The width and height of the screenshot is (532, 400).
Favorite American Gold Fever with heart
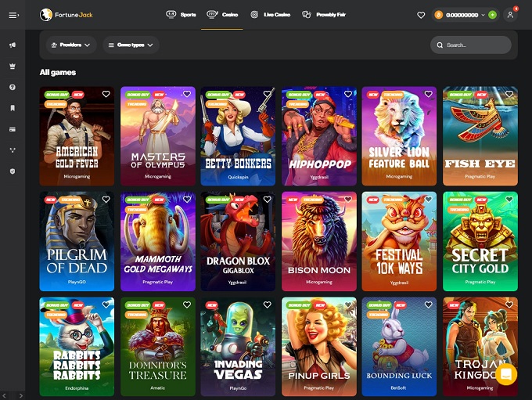[x=106, y=94]
